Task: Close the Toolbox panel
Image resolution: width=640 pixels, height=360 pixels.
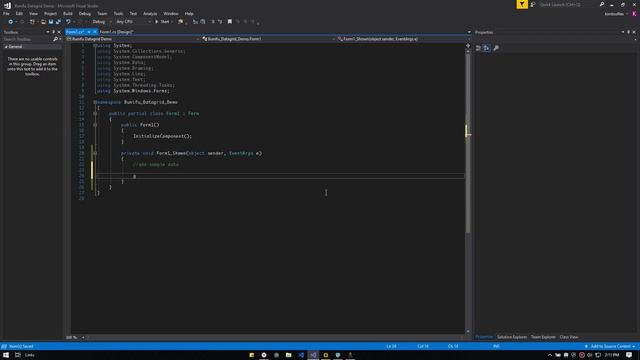Action: tap(59, 32)
